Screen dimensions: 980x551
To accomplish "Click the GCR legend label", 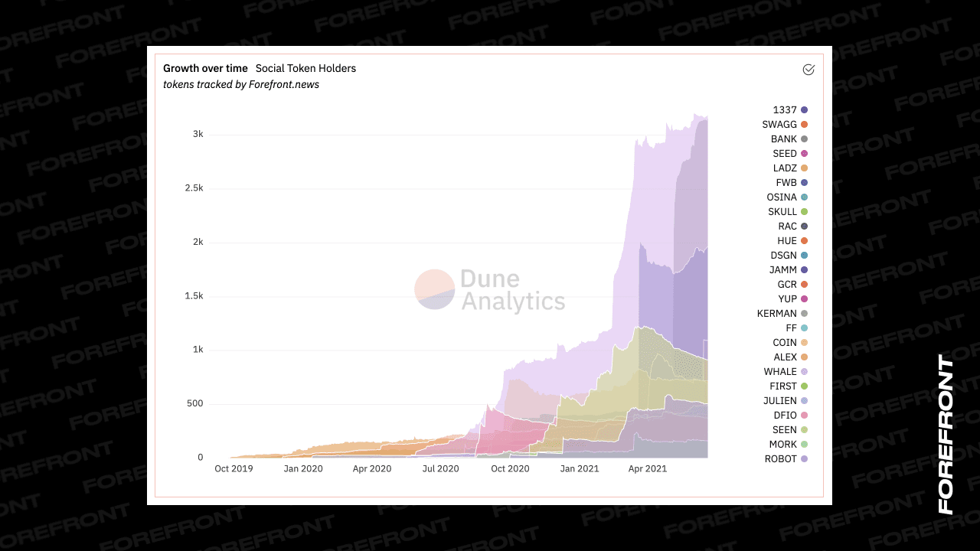I will [787, 285].
